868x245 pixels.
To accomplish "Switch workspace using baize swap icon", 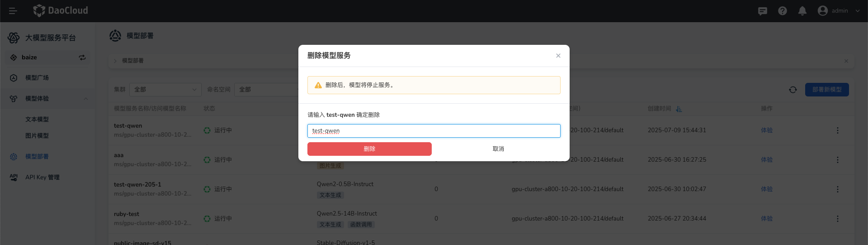I will tap(82, 58).
